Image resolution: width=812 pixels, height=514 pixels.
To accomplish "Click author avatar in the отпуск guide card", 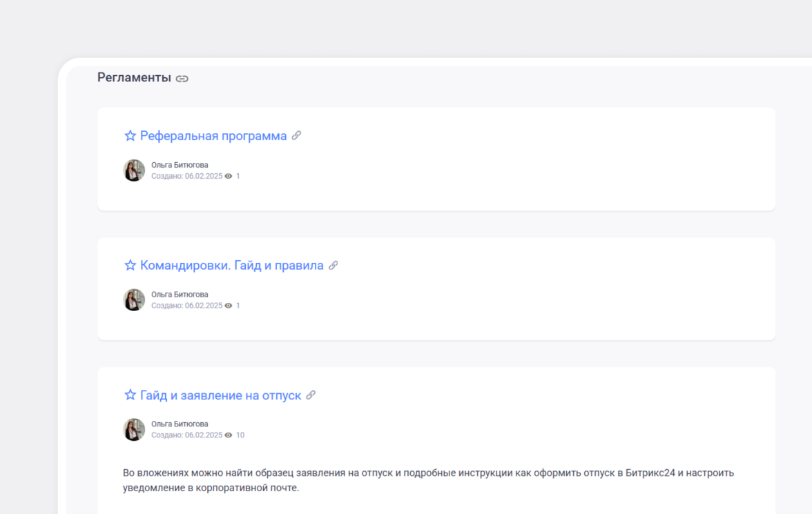I will click(134, 430).
